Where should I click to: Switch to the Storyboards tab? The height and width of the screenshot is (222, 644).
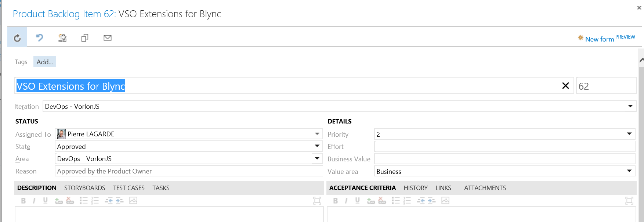(x=85, y=188)
